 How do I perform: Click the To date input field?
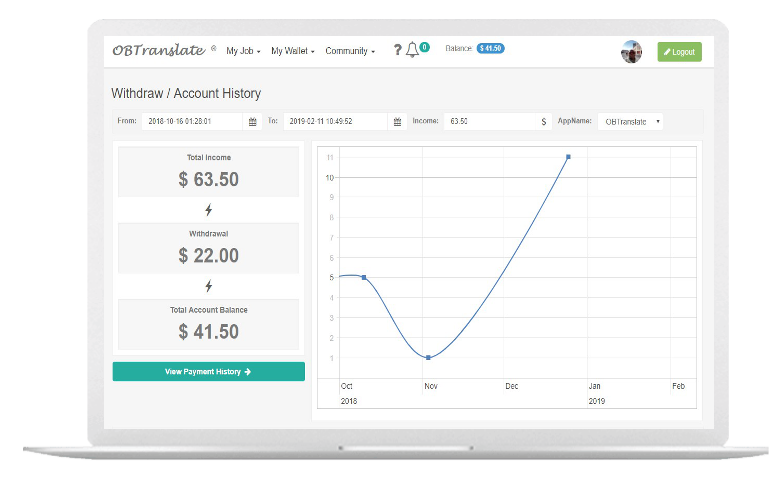click(x=335, y=121)
